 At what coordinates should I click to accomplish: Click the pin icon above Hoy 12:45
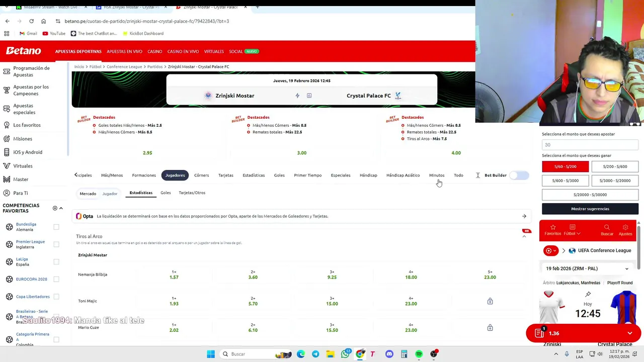588,294
